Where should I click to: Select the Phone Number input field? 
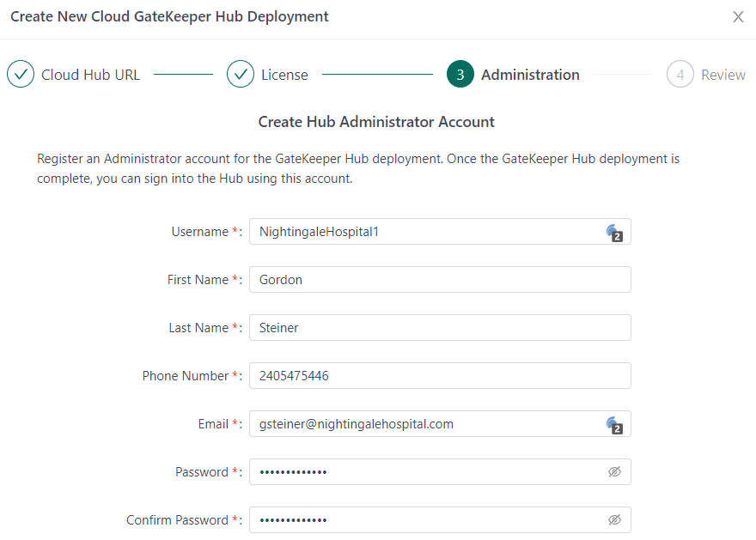tap(440, 376)
